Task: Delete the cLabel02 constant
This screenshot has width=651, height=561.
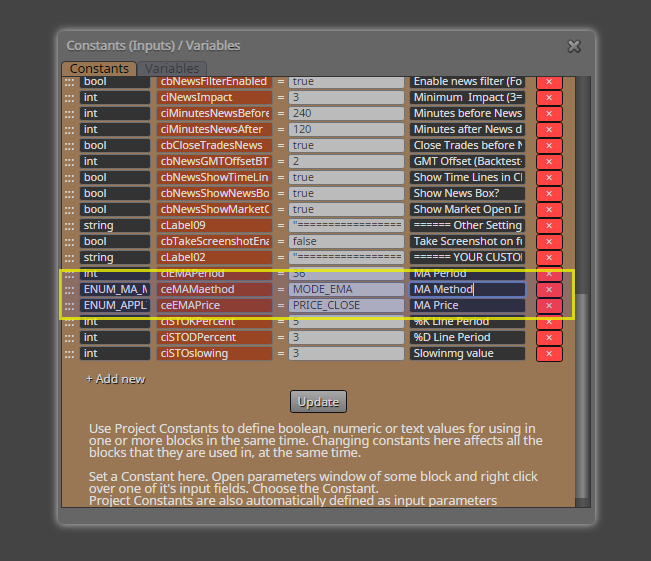Action: coord(549,257)
